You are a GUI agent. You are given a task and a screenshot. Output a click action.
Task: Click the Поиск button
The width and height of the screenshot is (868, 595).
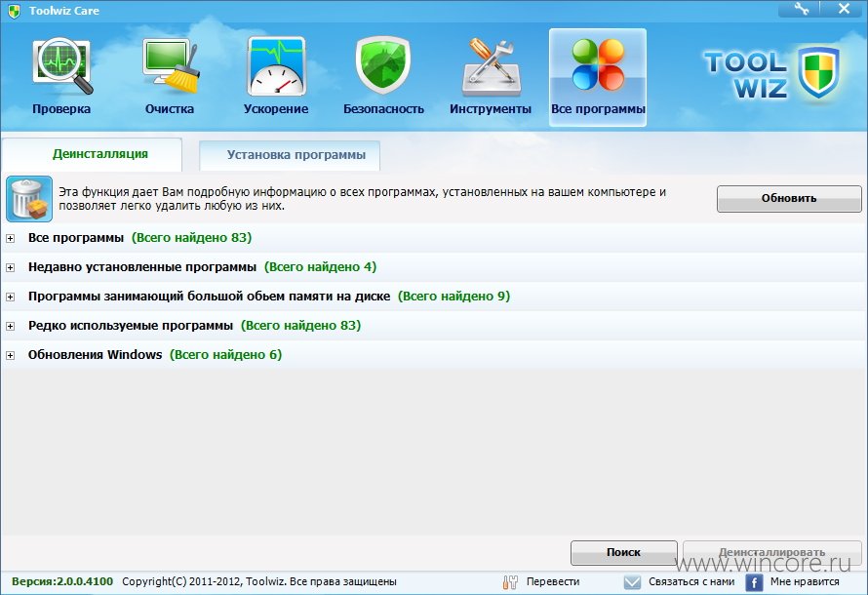[623, 552]
